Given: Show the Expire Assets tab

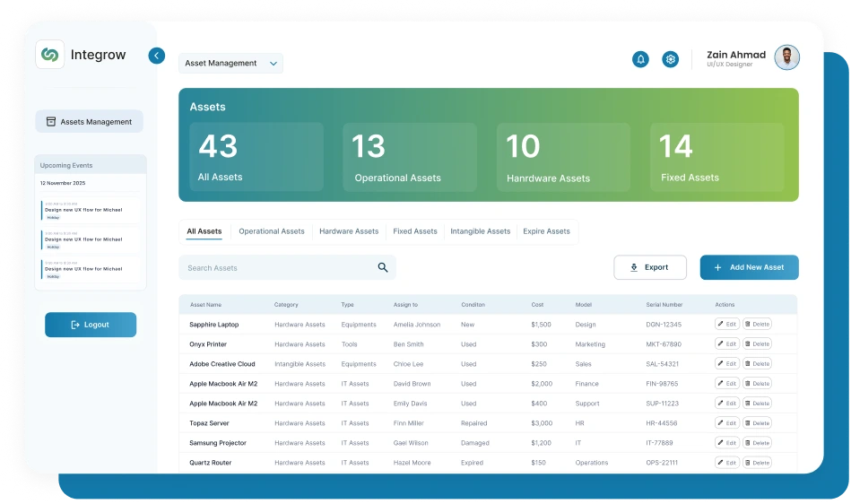Looking at the screenshot, I should pyautogui.click(x=546, y=231).
